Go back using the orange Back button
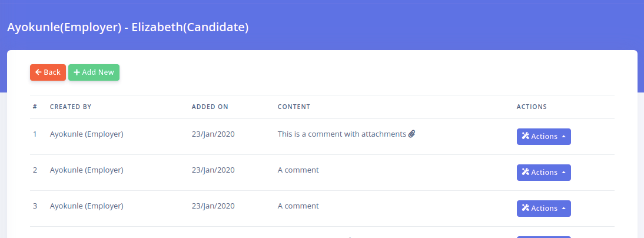Viewport: 644px width, 238px height. click(x=48, y=72)
